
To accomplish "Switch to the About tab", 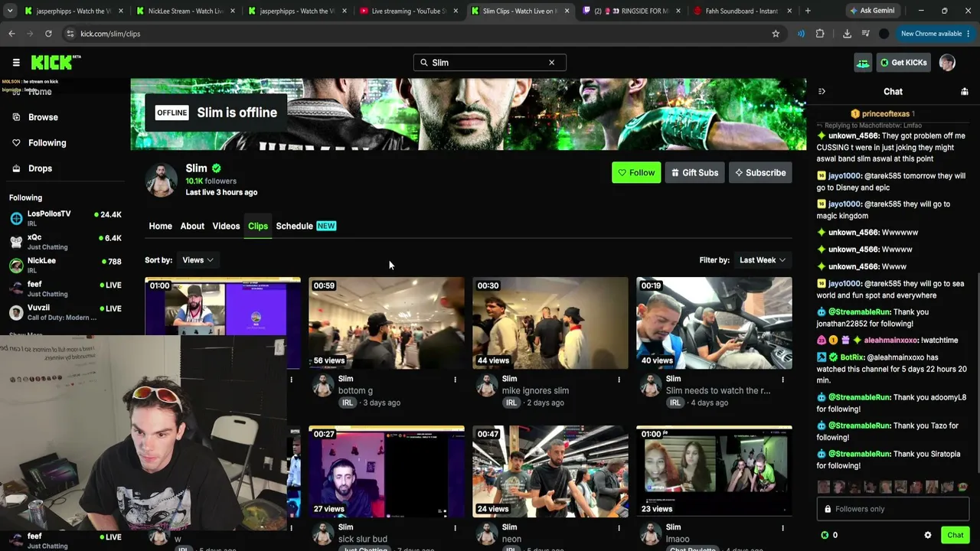I will pyautogui.click(x=192, y=226).
